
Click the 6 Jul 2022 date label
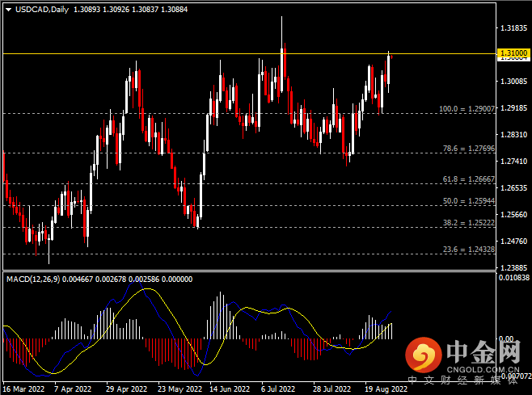(x=278, y=389)
